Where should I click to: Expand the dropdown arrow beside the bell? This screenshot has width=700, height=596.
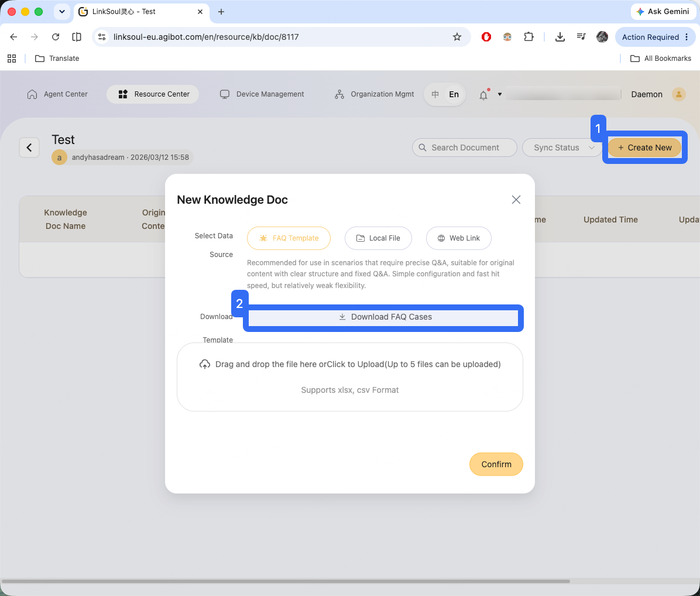[x=500, y=94]
